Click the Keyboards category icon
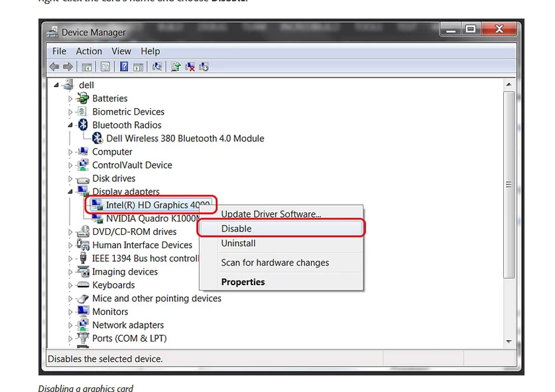This screenshot has height=392, width=555. (x=83, y=285)
